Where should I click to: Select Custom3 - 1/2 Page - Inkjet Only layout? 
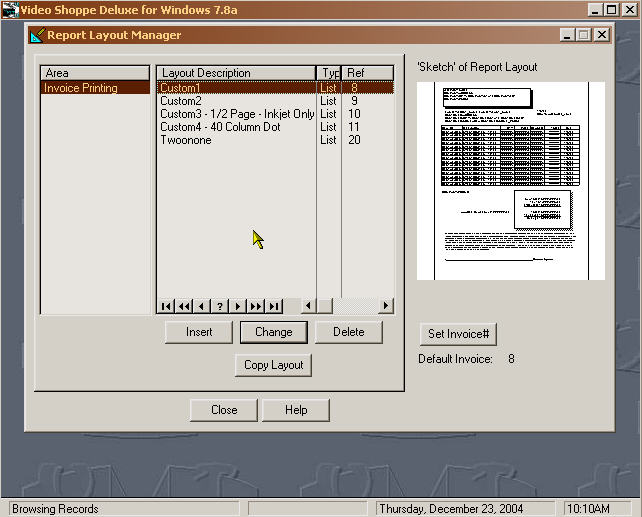(237, 114)
